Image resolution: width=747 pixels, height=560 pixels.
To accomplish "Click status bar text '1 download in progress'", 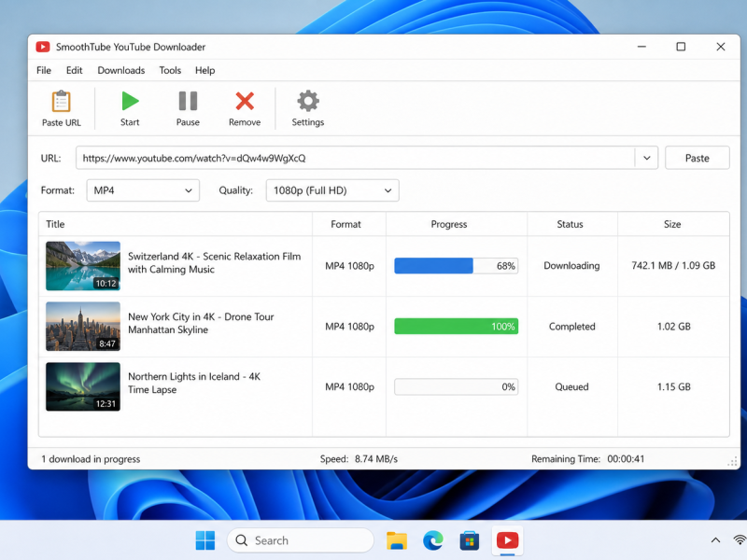I will [91, 459].
